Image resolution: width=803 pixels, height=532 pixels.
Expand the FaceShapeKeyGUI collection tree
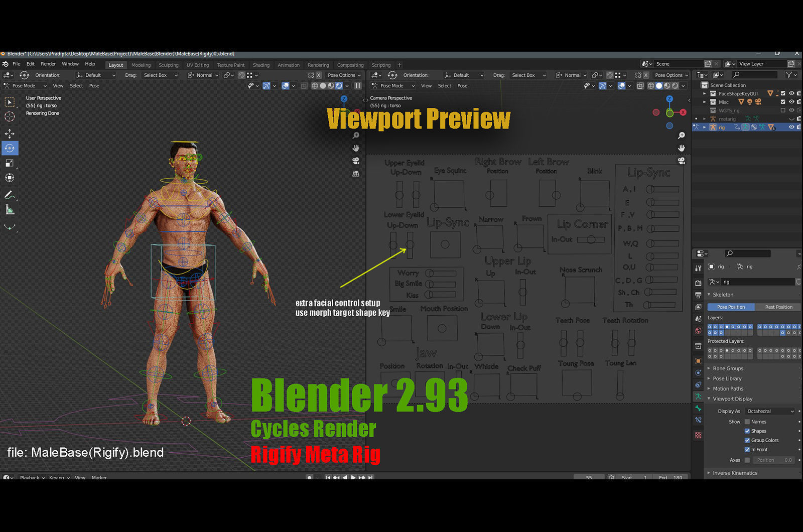(704, 93)
